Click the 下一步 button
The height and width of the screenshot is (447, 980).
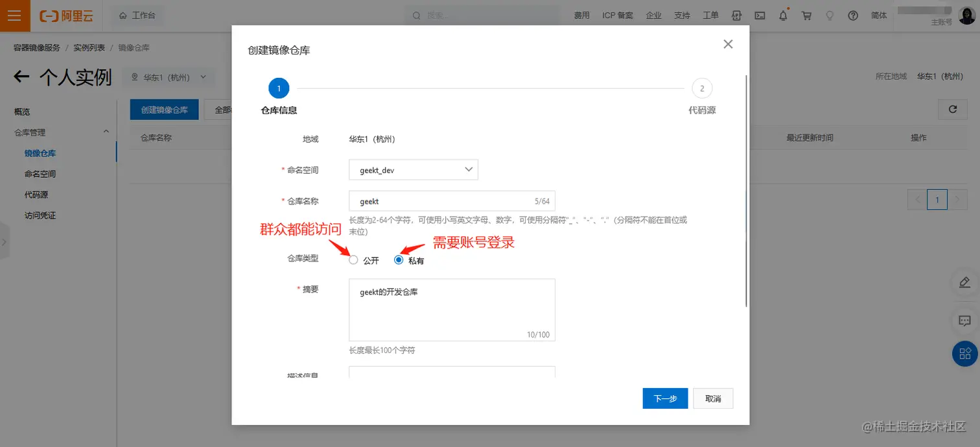pyautogui.click(x=665, y=398)
